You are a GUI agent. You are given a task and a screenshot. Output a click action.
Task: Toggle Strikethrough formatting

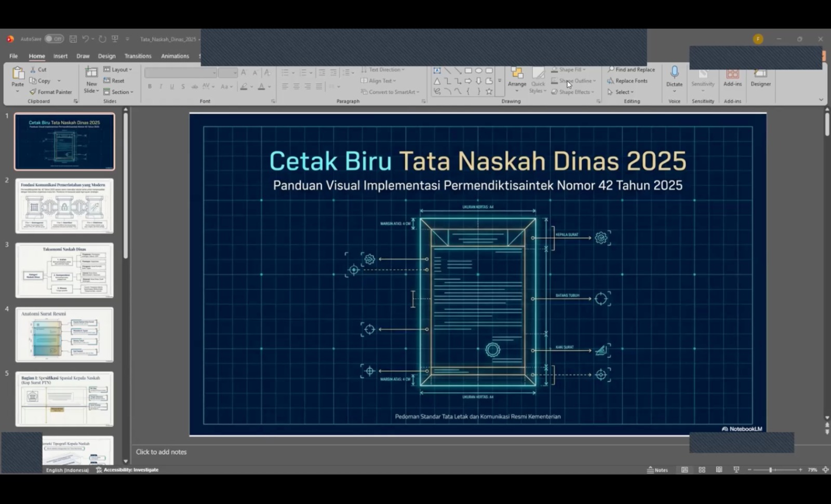(194, 87)
